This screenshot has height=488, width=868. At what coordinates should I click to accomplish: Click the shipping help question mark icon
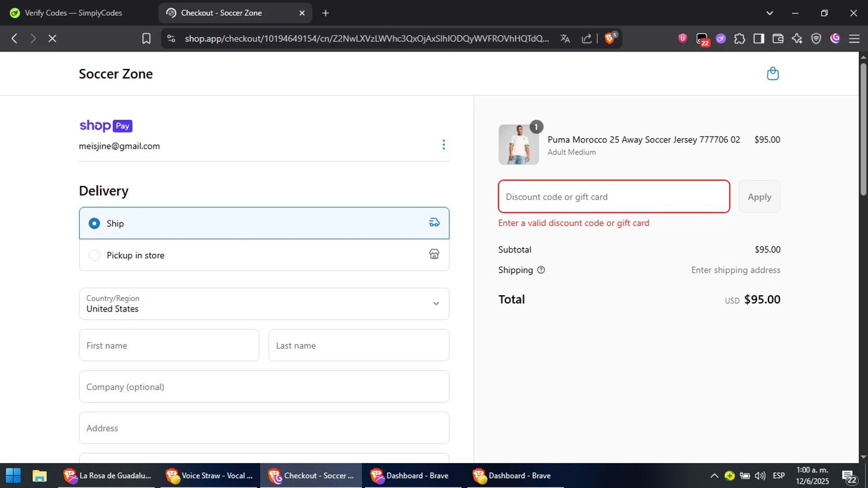coord(541,270)
